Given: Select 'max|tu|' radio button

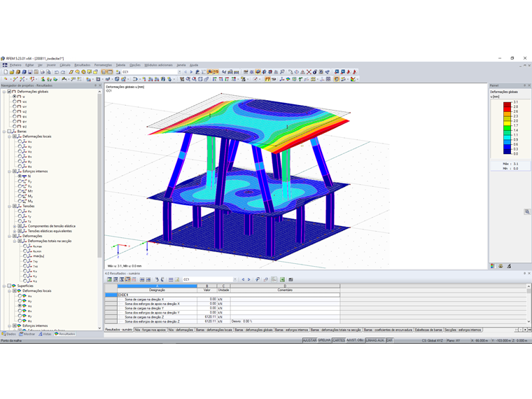Looking at the screenshot, I should pos(25,256).
